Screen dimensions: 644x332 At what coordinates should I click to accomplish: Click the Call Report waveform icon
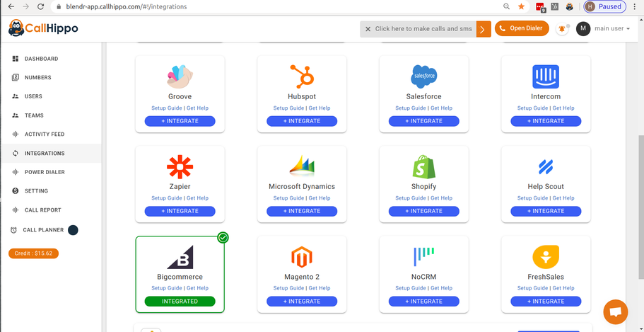(x=16, y=210)
